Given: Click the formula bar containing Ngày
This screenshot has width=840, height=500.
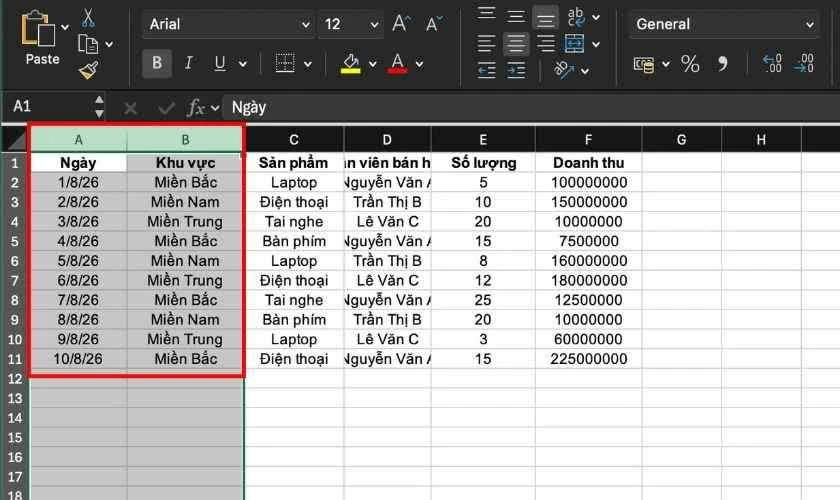Looking at the screenshot, I should pos(531,107).
